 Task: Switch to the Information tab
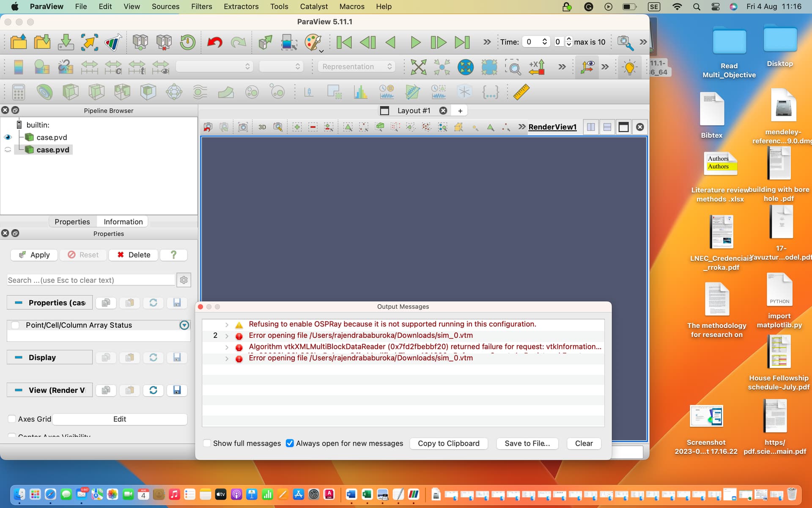coord(123,222)
